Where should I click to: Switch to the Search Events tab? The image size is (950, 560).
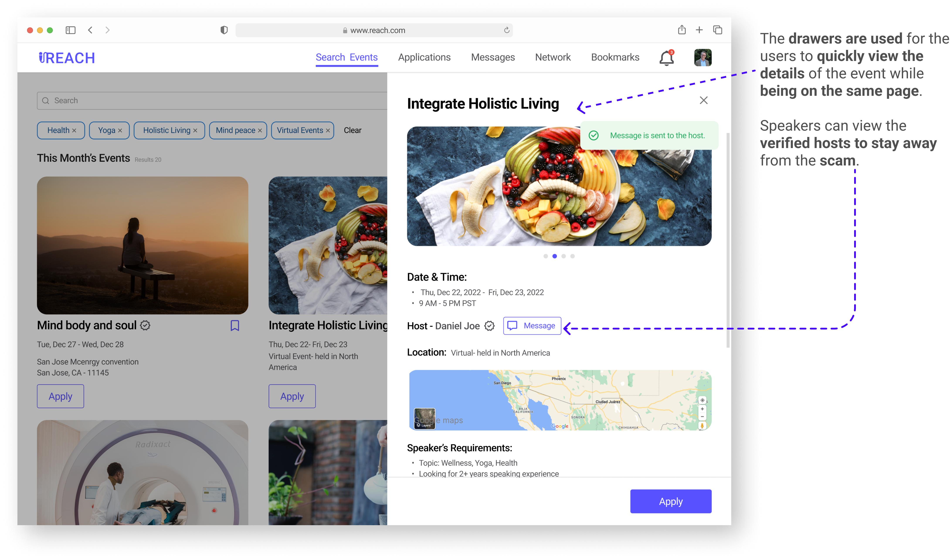tap(347, 57)
